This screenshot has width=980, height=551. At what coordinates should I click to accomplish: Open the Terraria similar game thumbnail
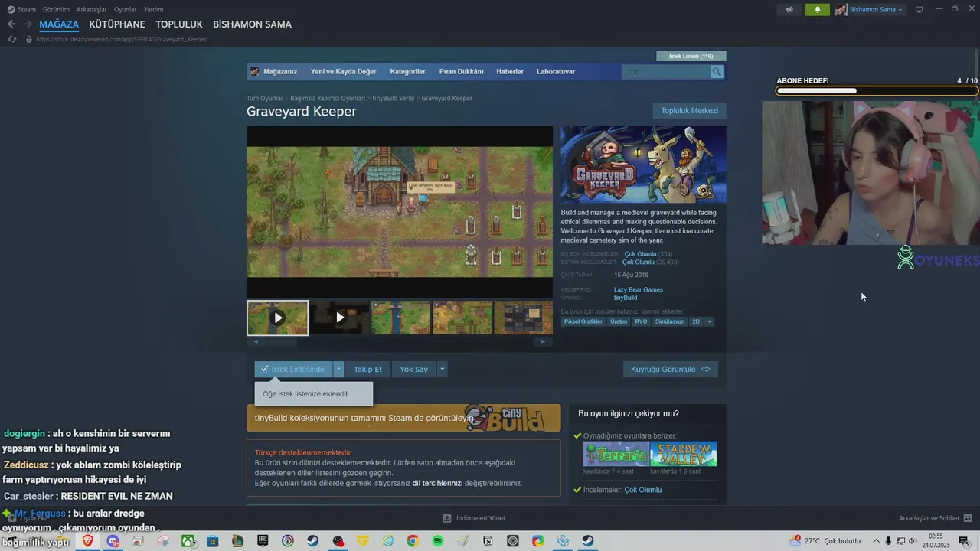point(616,454)
